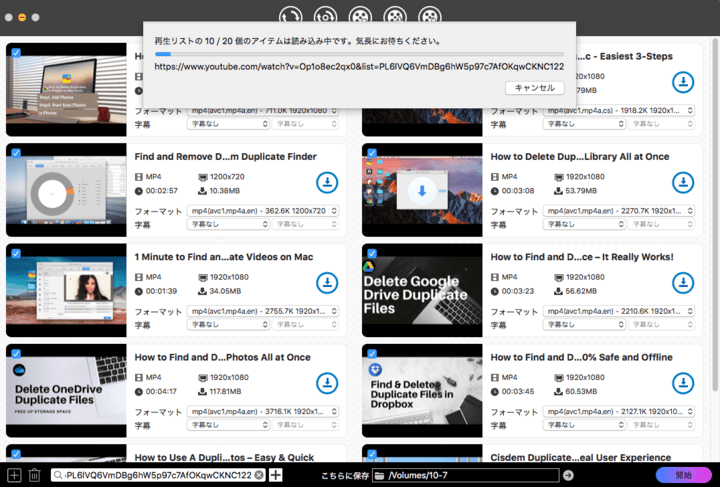The width and height of the screenshot is (720, 487).
Task: Click the title Find and Remove D...m Duplicate Finder
Action: 225,157
